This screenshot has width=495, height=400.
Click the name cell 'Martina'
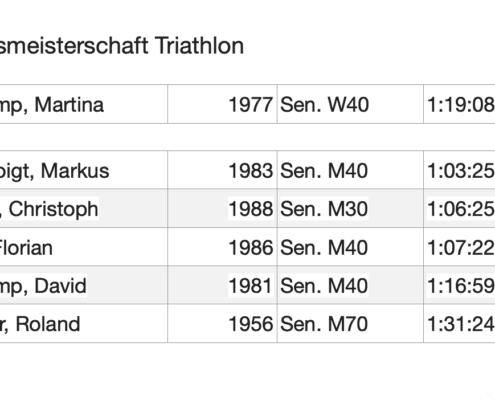click(x=83, y=104)
